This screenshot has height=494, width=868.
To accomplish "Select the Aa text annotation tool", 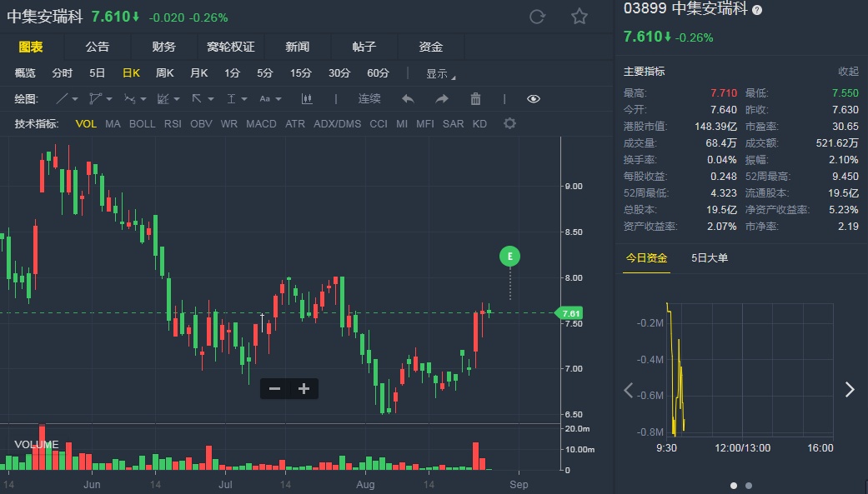I will [x=264, y=99].
